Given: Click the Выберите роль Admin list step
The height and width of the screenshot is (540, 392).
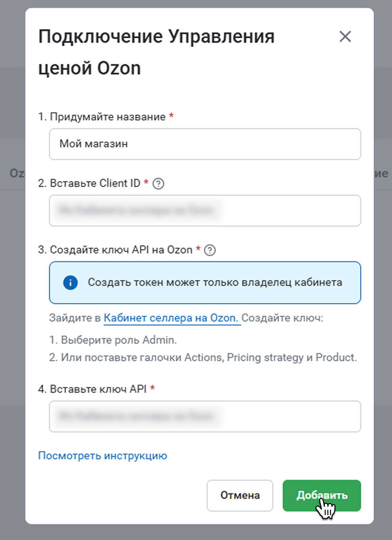Looking at the screenshot, I should 113,340.
